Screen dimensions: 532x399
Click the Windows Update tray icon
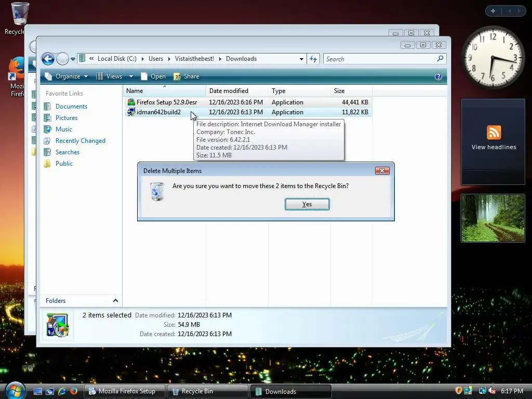[468, 391]
